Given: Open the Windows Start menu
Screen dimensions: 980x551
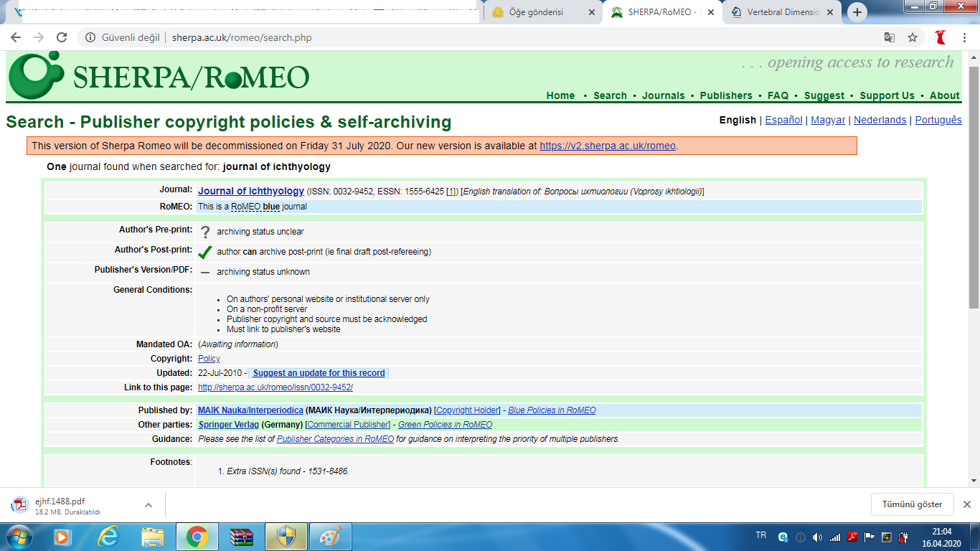Looking at the screenshot, I should click(x=19, y=536).
